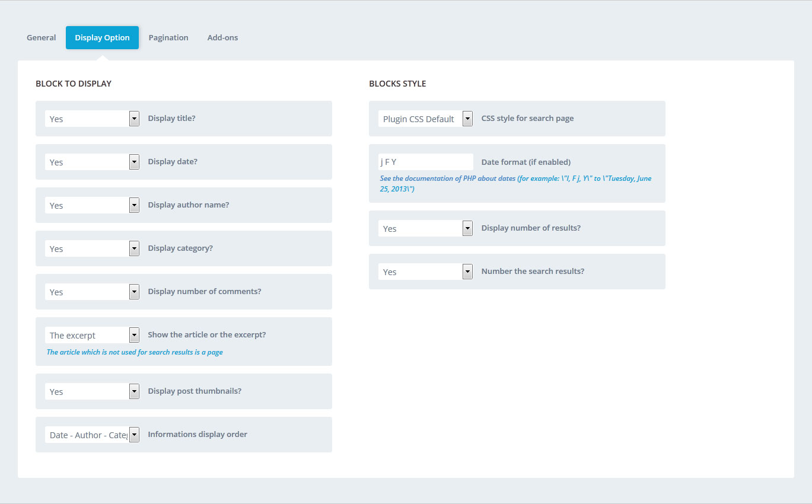The width and height of the screenshot is (812, 504).
Task: Expand the Display number of results dropdown
Action: click(x=425, y=228)
